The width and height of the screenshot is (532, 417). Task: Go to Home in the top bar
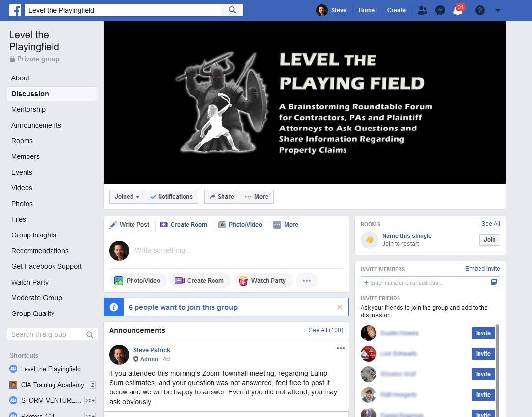coord(367,10)
